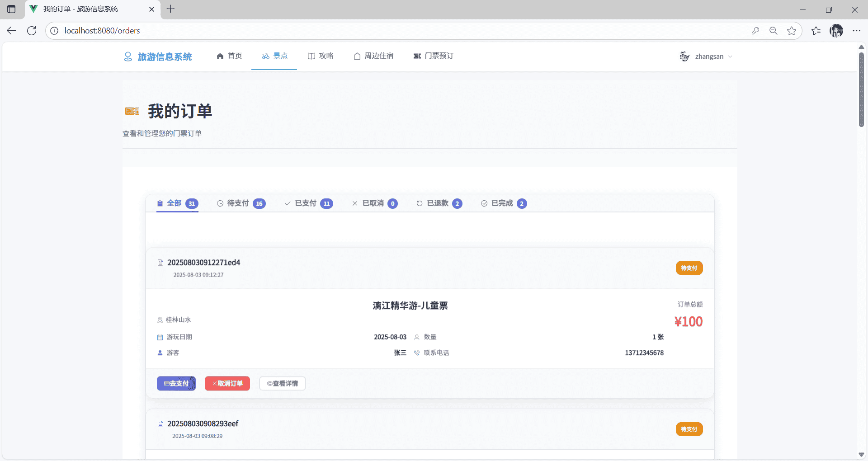Click the person icon beside 游客

pos(160,353)
